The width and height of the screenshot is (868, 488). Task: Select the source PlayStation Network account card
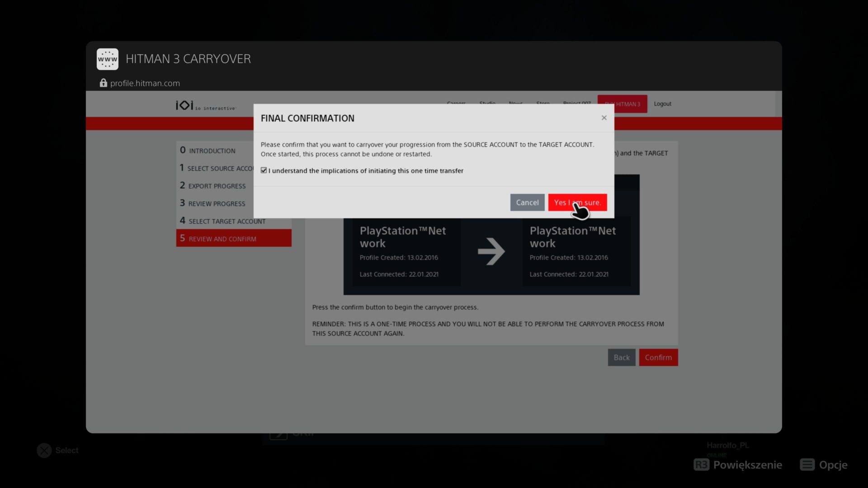[406, 251]
